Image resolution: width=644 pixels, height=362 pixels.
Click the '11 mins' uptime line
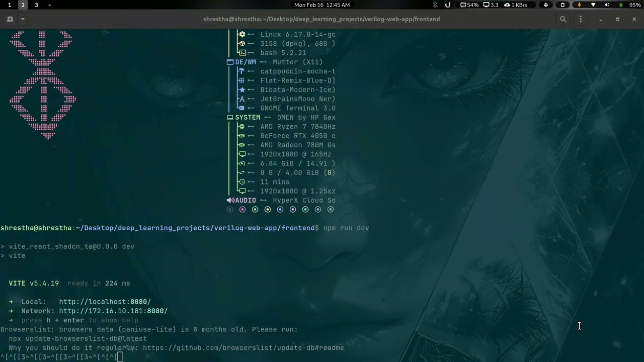pyautogui.click(x=275, y=182)
